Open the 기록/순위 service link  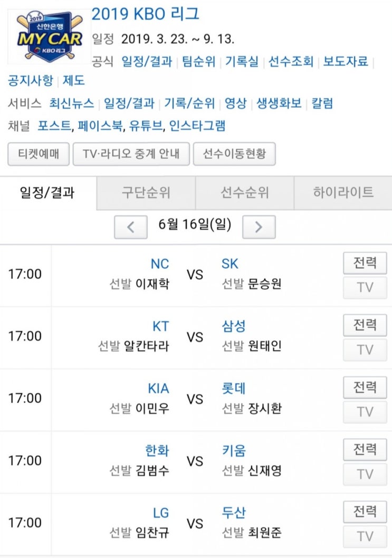(x=190, y=104)
